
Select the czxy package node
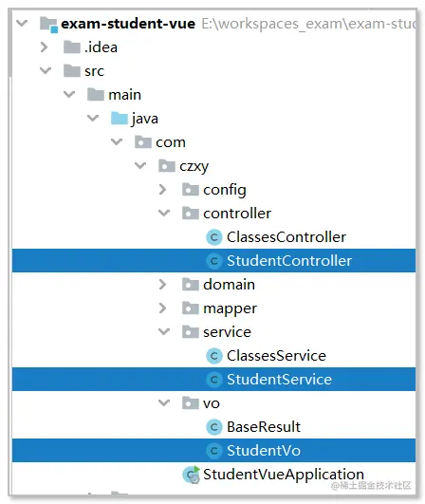point(194,166)
